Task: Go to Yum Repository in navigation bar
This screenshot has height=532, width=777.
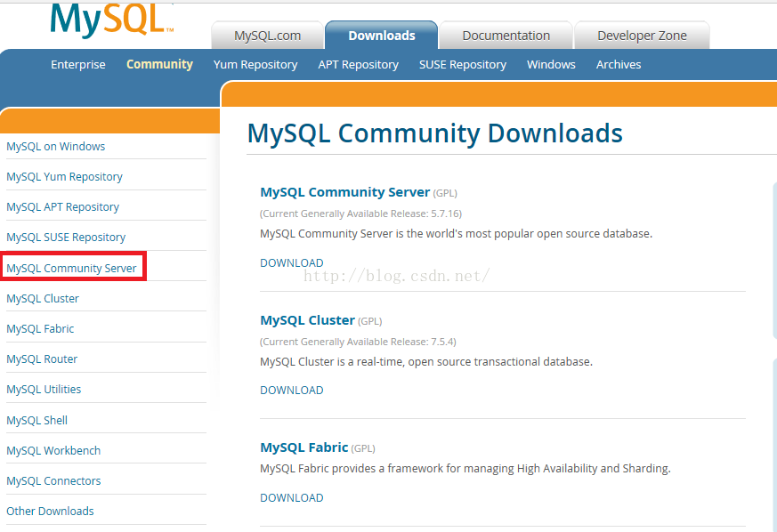Action: tap(255, 65)
